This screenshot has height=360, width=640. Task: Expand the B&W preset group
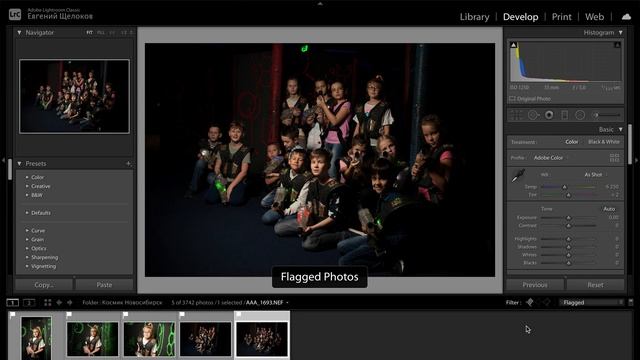point(27,195)
